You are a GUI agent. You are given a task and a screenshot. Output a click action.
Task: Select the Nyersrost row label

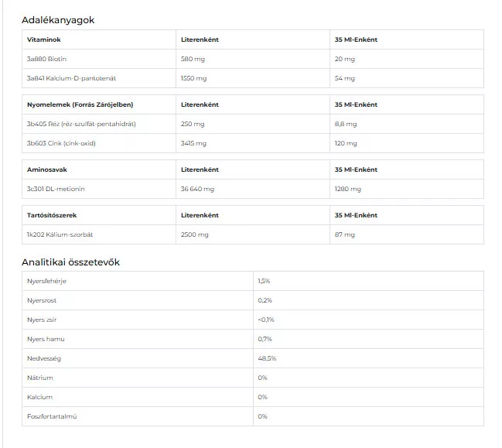tap(42, 300)
